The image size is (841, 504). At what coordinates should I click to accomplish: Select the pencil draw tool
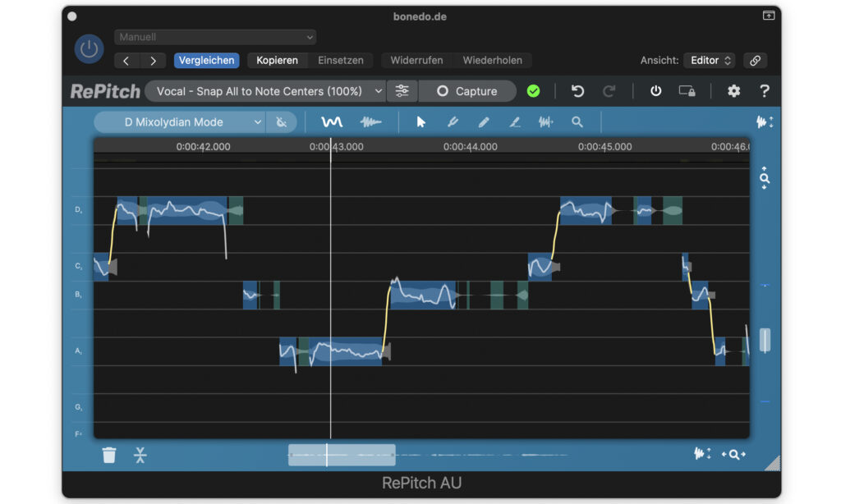[483, 122]
